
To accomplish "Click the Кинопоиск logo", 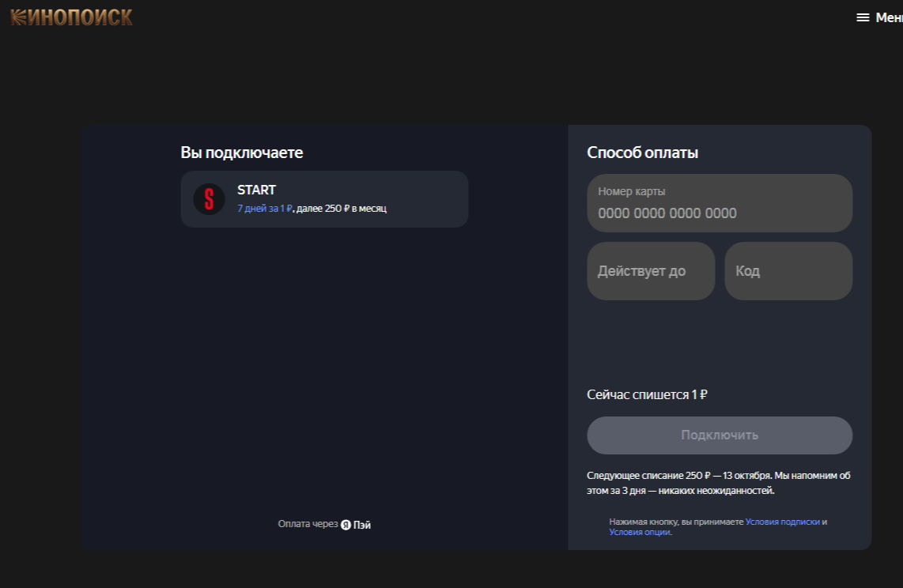I will [x=71, y=17].
